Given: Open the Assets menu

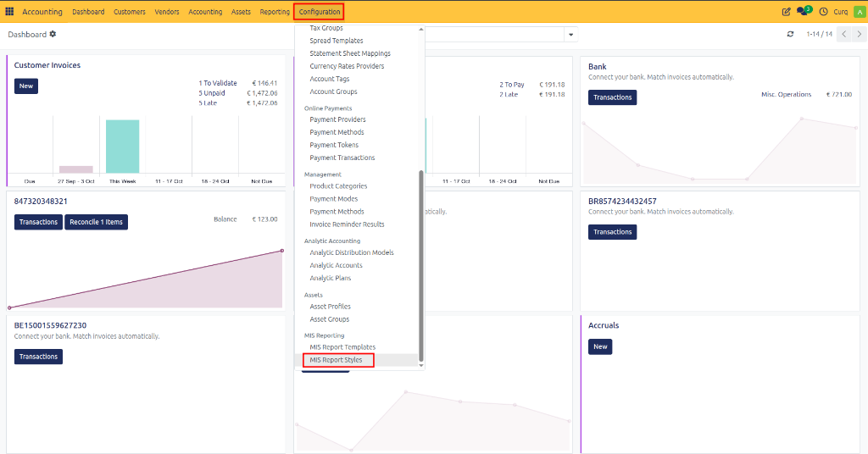Looking at the screenshot, I should coord(241,12).
